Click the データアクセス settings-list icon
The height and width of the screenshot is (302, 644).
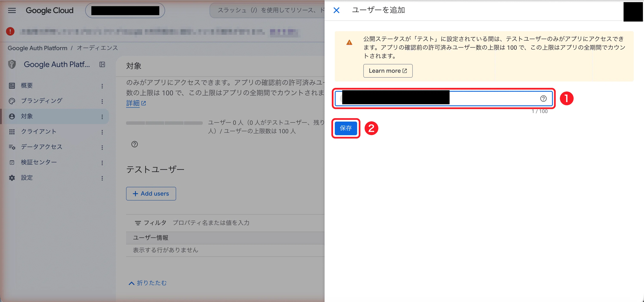12,147
